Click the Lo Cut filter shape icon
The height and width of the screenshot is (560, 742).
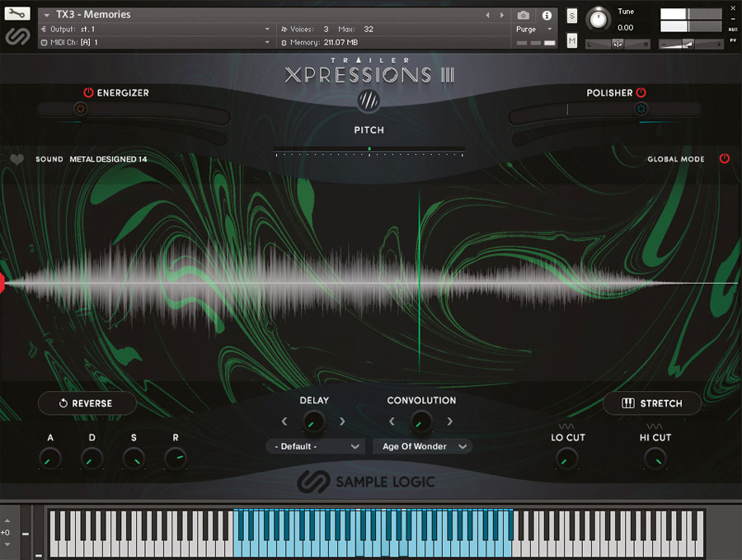click(566, 426)
